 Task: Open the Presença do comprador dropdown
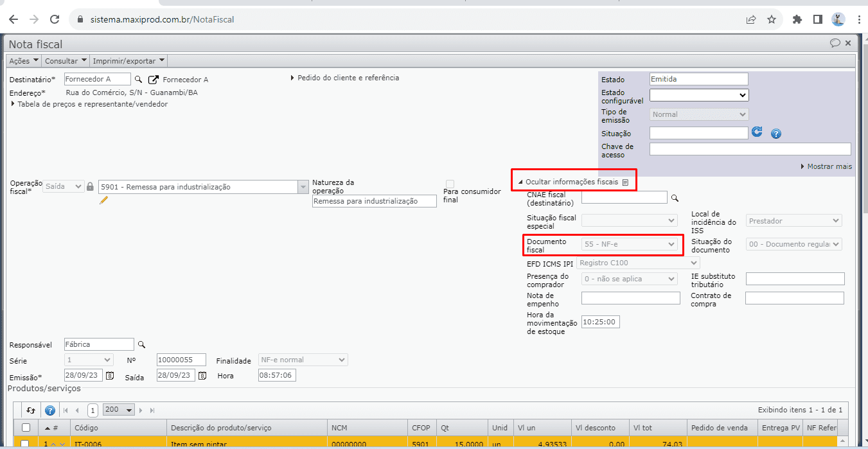(x=630, y=279)
